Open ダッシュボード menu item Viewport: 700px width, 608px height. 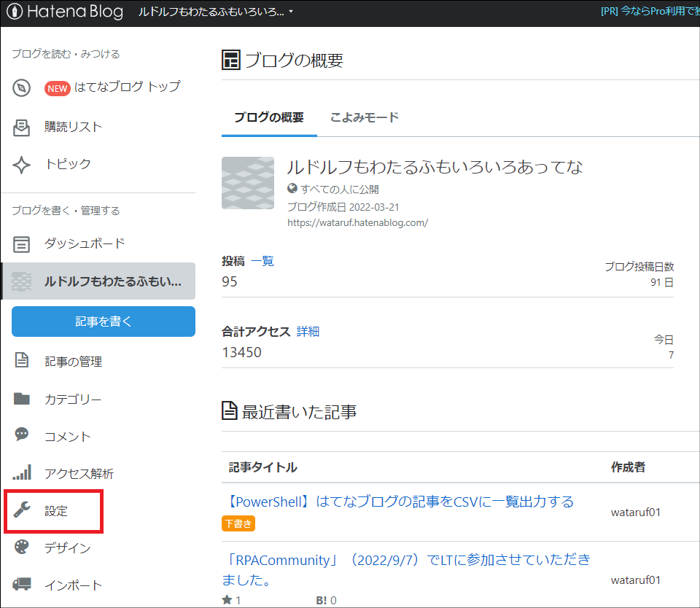[x=85, y=243]
